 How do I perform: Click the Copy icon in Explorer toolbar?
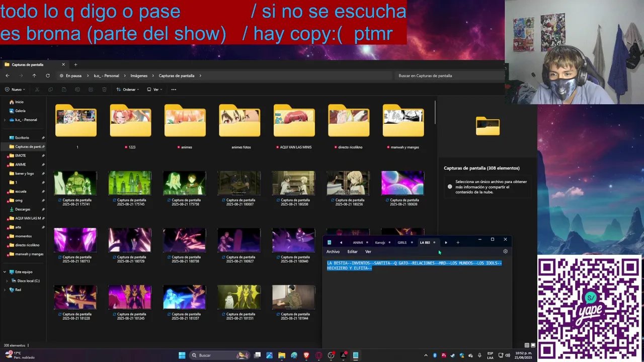50,89
